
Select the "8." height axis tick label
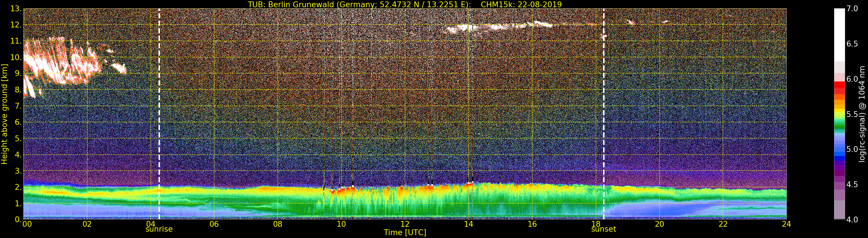click(18, 90)
